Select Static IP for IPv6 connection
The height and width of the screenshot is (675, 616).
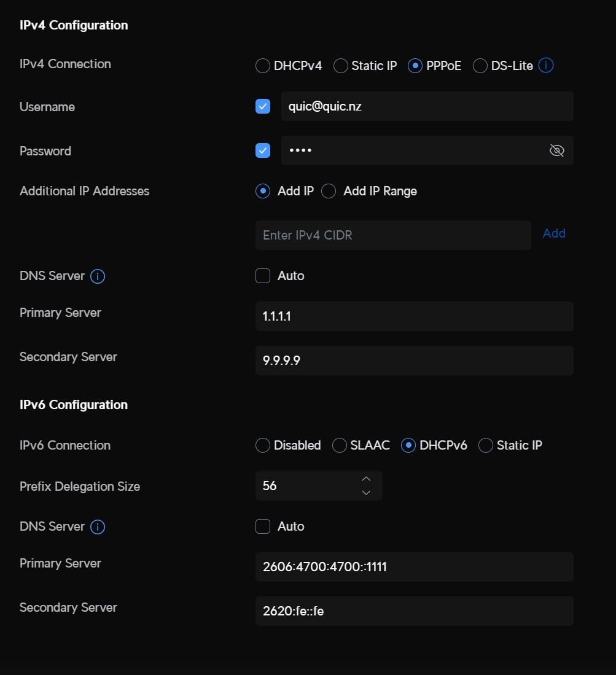click(485, 445)
